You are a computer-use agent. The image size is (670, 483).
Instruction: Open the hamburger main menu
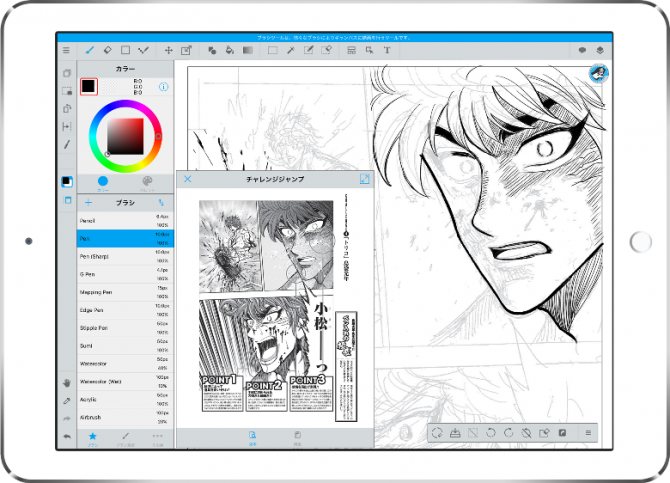(66, 50)
